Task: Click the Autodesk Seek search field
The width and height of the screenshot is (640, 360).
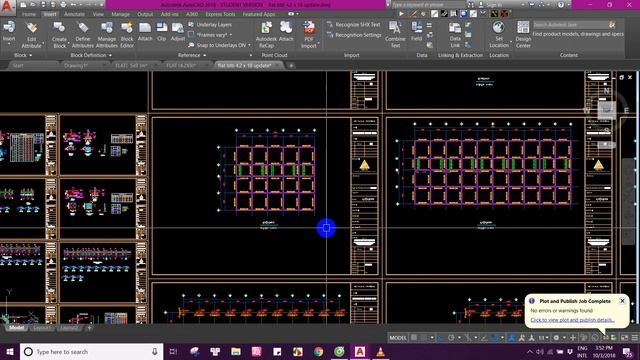Action: tap(570, 24)
